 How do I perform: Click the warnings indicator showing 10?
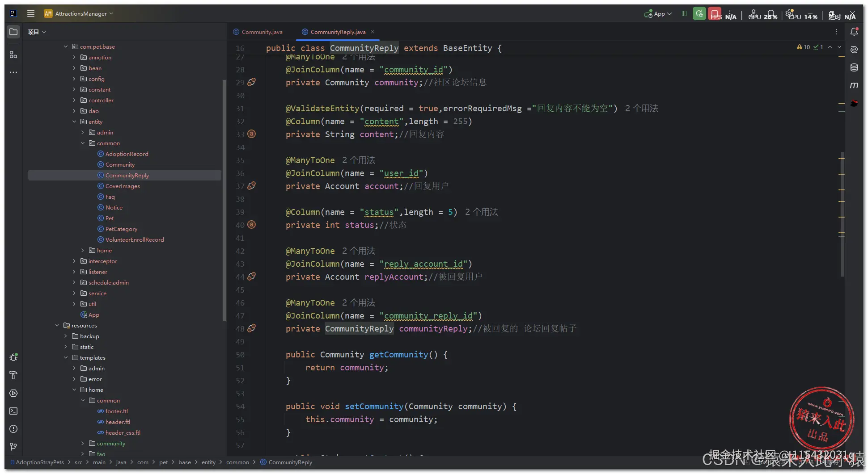804,47
